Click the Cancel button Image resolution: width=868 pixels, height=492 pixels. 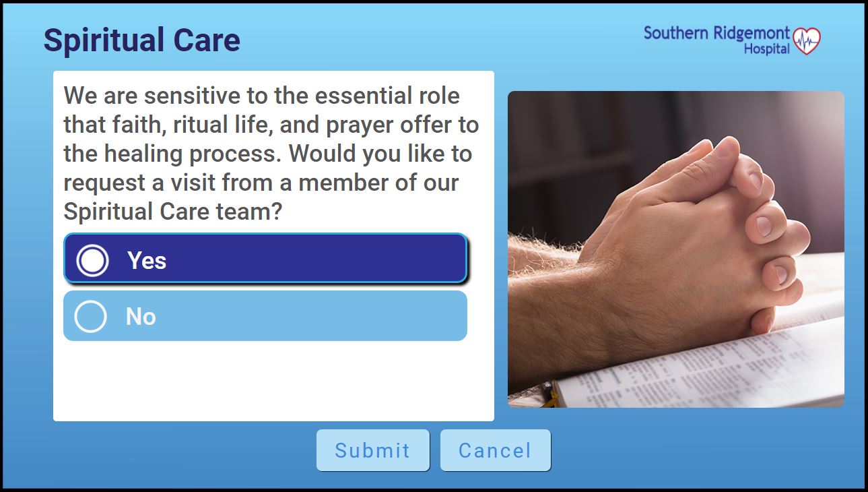tap(495, 450)
